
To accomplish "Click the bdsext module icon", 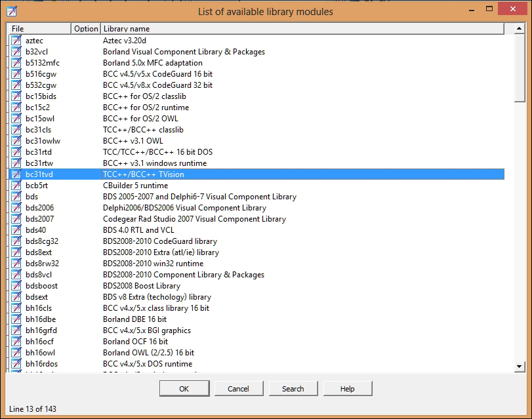I will (16, 297).
